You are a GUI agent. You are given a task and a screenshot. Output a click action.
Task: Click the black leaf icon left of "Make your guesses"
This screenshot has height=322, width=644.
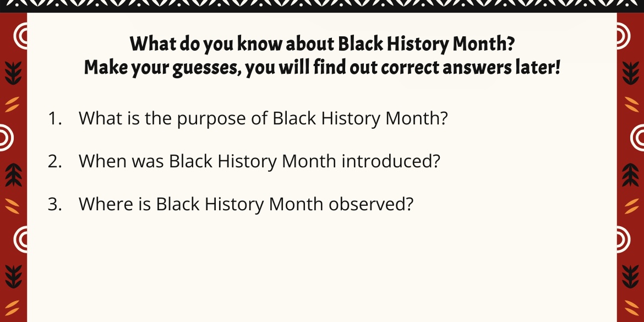point(14,73)
